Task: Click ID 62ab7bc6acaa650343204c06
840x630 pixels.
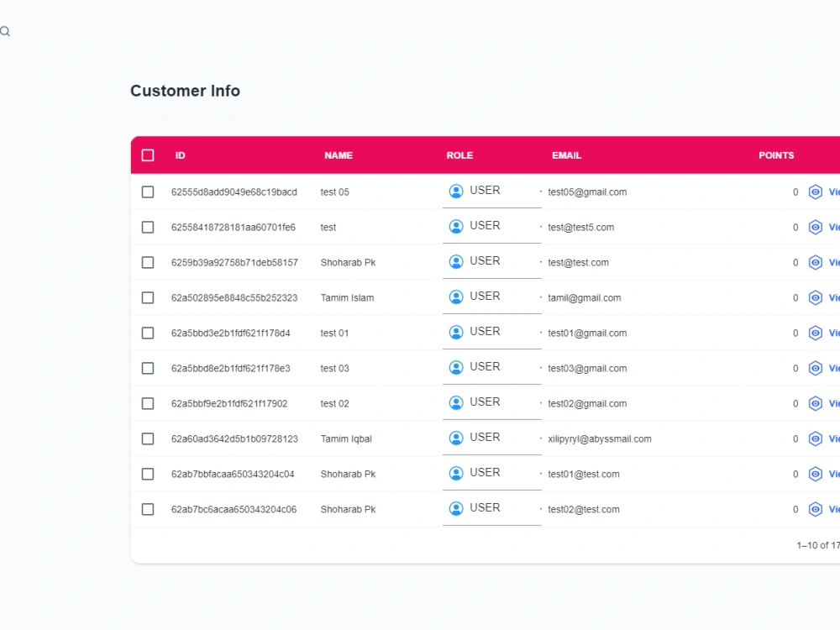Action: pos(234,510)
